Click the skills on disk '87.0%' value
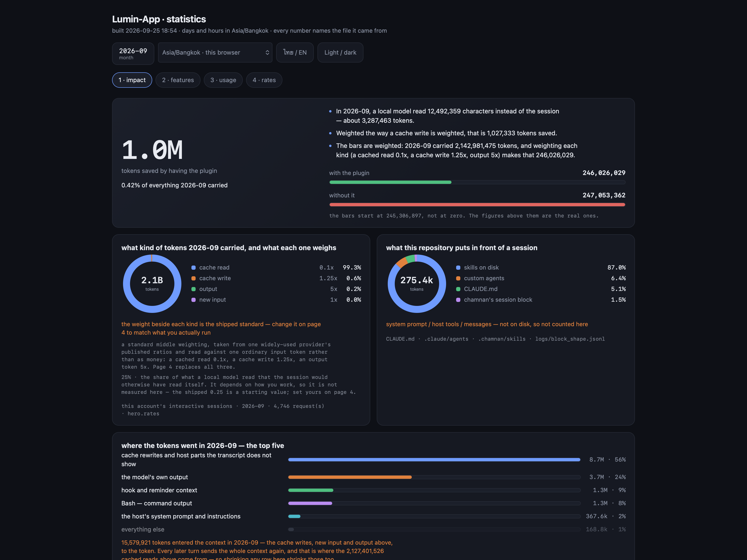The width and height of the screenshot is (747, 560). point(616,267)
